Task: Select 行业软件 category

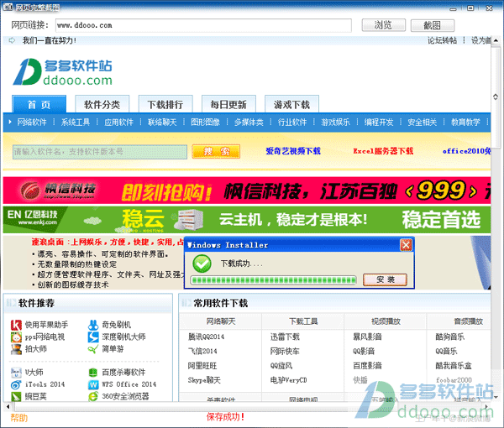Action: tap(292, 123)
